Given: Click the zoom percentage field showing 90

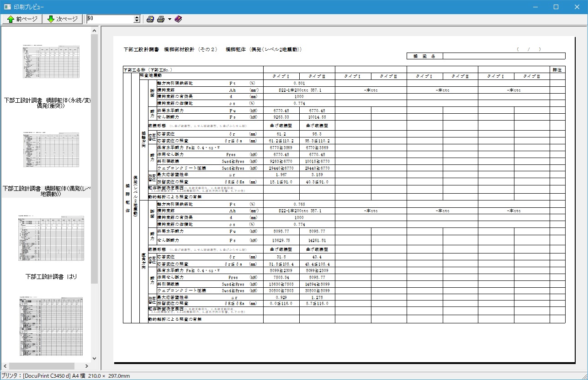Looking at the screenshot, I should [110, 19].
